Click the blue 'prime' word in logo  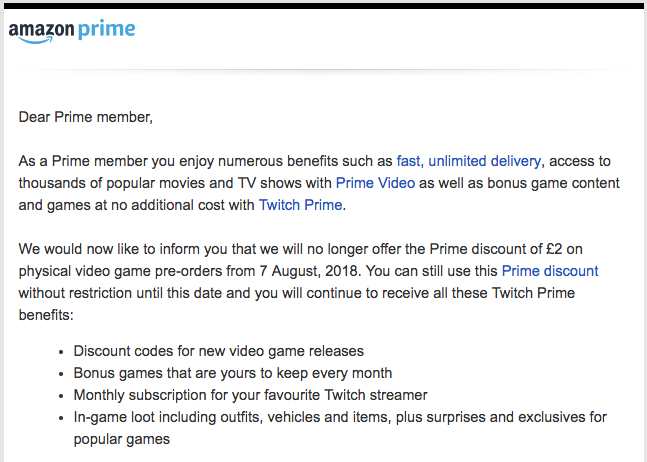106,30
